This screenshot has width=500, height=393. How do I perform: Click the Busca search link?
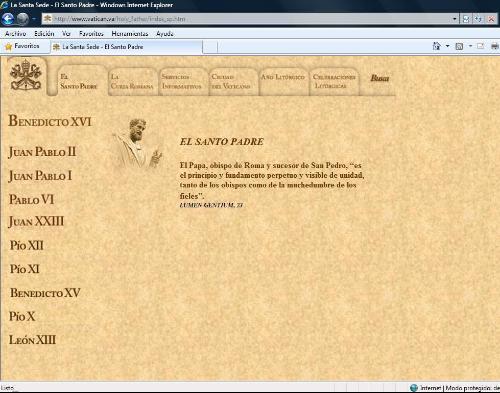pos(380,78)
